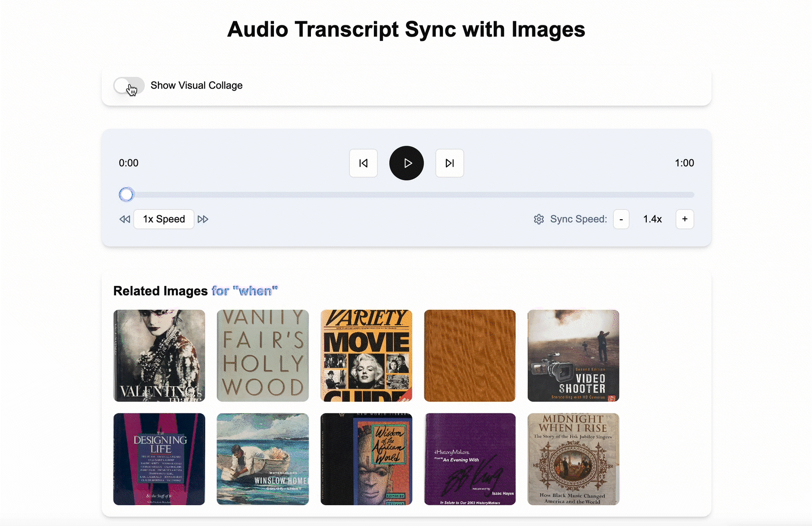This screenshot has width=812, height=526.
Task: Open the Winslow Homer watercolor thumbnail
Action: [x=263, y=459]
